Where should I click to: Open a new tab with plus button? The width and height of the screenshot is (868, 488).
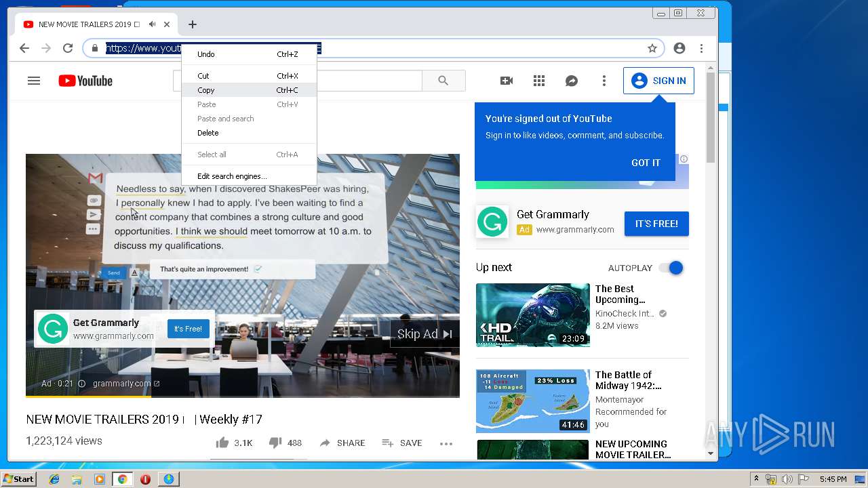point(193,24)
